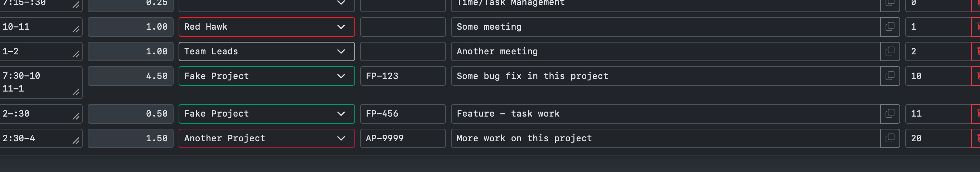Open the Red Hawk project dropdown

(267, 27)
